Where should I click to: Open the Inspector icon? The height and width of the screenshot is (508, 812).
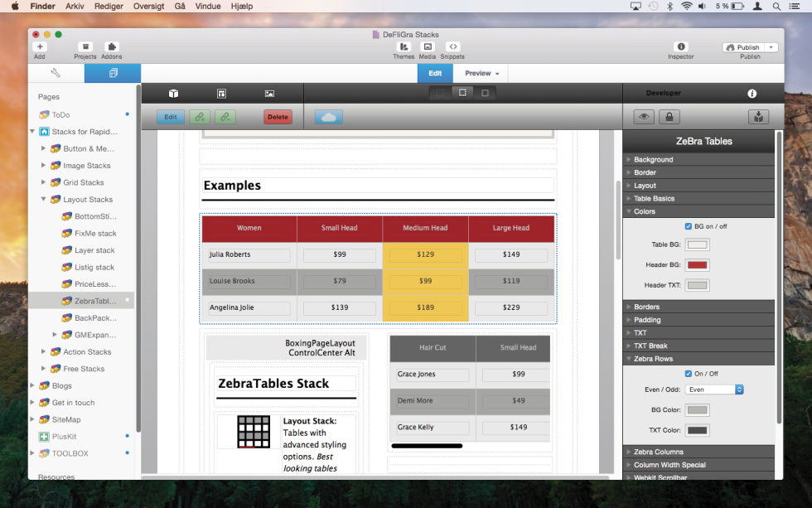681,46
